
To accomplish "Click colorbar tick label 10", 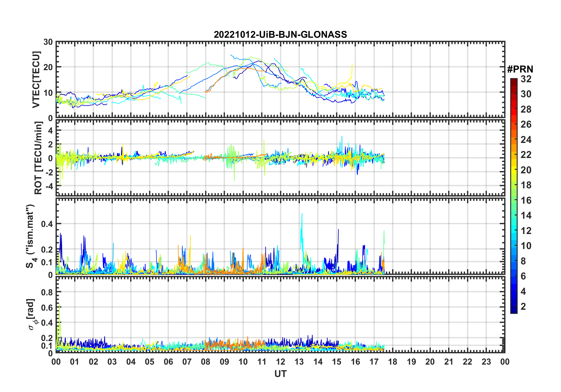I will click(526, 246).
